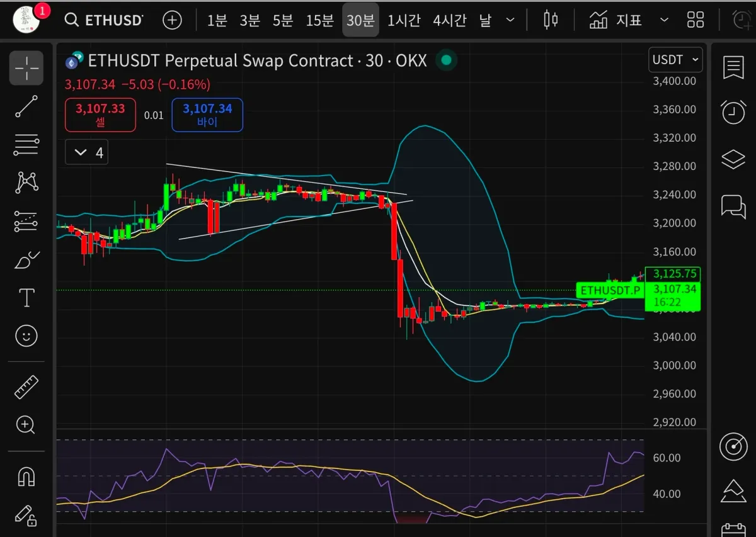Select the trend line drawing tool
This screenshot has width=756, height=537.
[26, 107]
